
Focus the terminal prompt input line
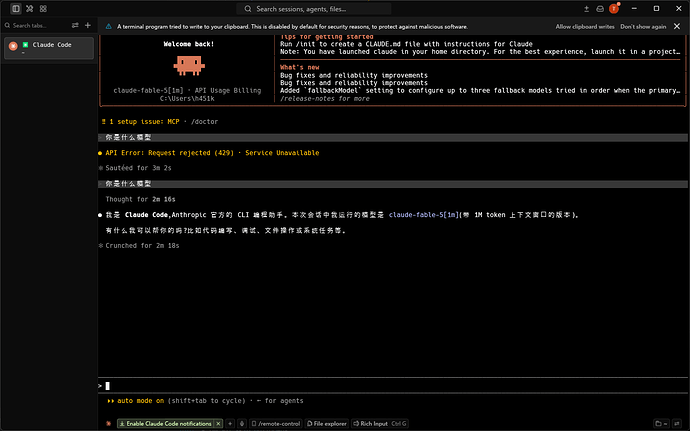[392, 386]
